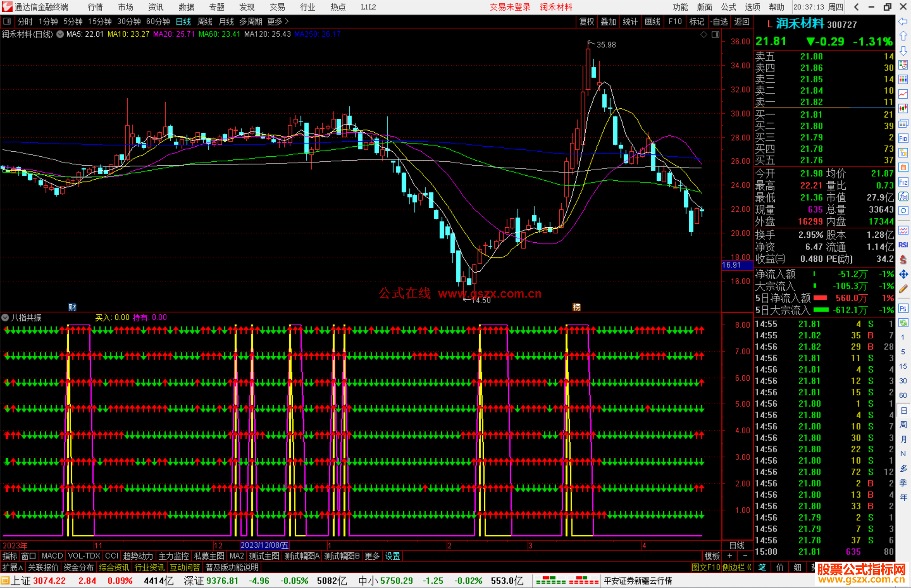Click the F12 sidebar icon

903,182
